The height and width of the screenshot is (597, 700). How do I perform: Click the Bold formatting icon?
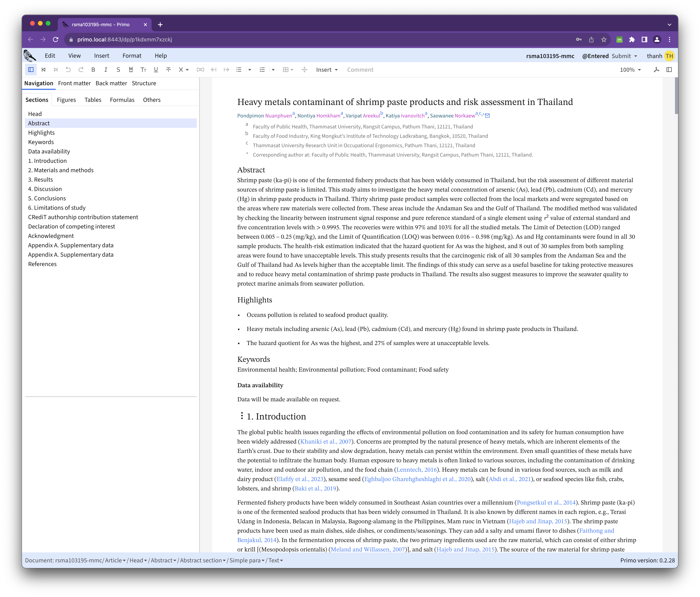pos(93,70)
